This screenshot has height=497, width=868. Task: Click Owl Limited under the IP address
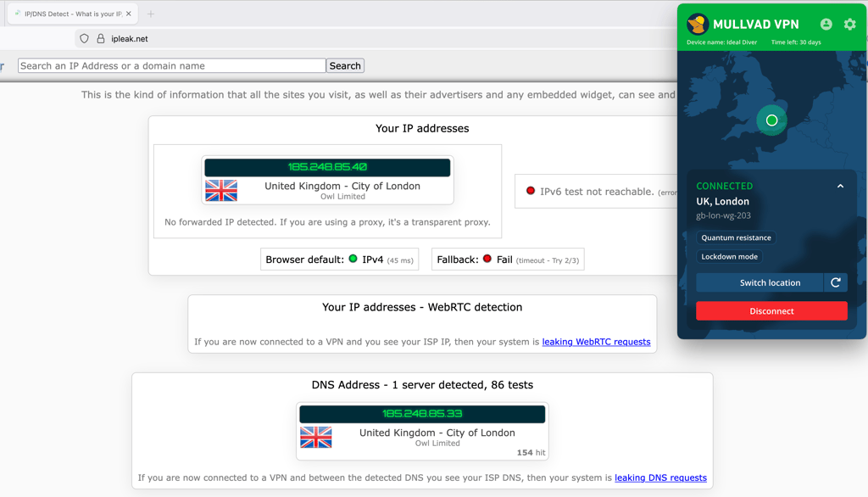tap(342, 197)
